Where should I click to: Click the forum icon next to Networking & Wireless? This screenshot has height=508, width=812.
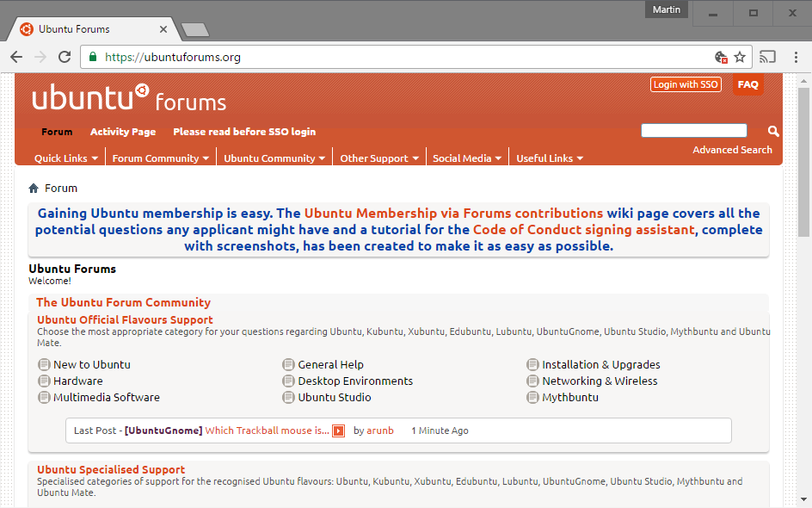click(x=533, y=381)
